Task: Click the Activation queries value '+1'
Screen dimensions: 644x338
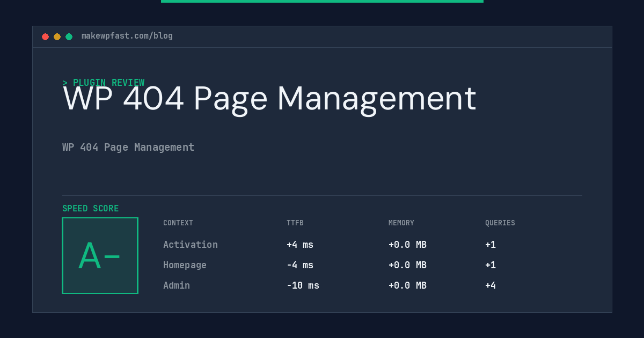Action: click(491, 245)
